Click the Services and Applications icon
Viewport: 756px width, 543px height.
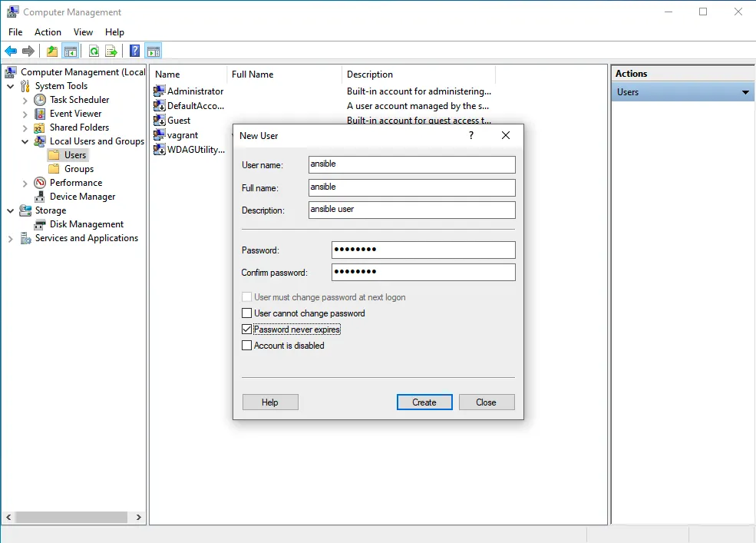click(25, 238)
